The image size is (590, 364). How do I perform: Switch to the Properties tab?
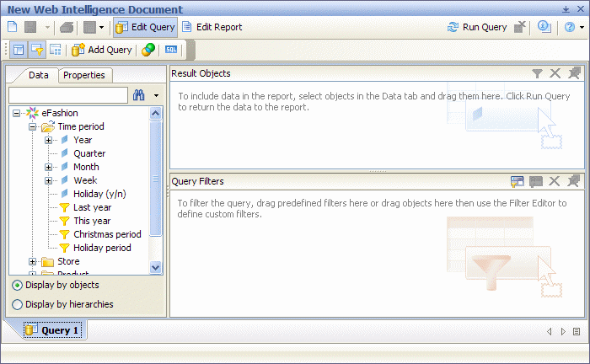click(x=84, y=75)
